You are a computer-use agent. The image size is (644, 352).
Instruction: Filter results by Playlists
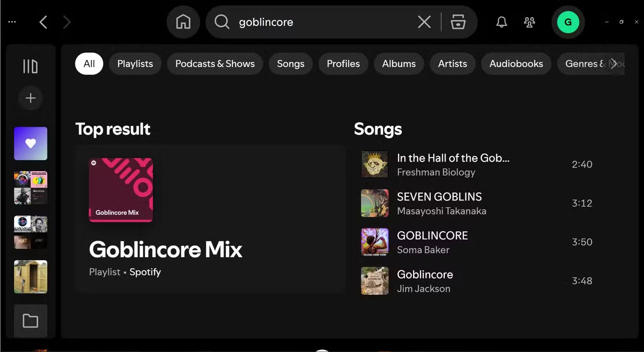135,64
